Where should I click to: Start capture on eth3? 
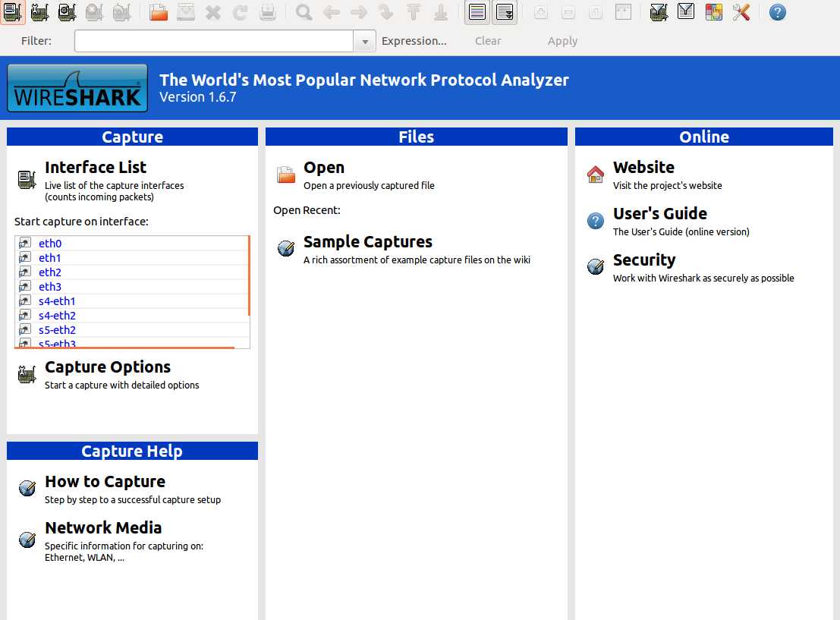(x=50, y=287)
